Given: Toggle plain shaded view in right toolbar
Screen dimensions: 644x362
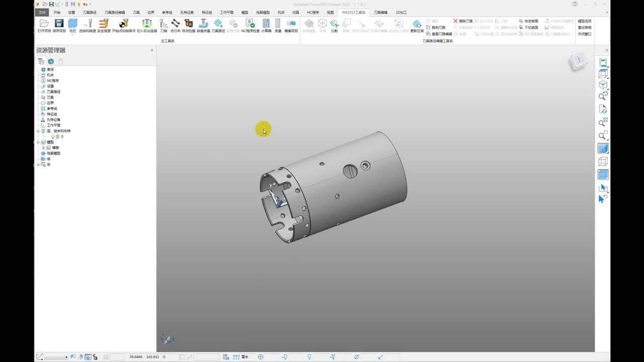Looking at the screenshot, I should click(x=603, y=148).
